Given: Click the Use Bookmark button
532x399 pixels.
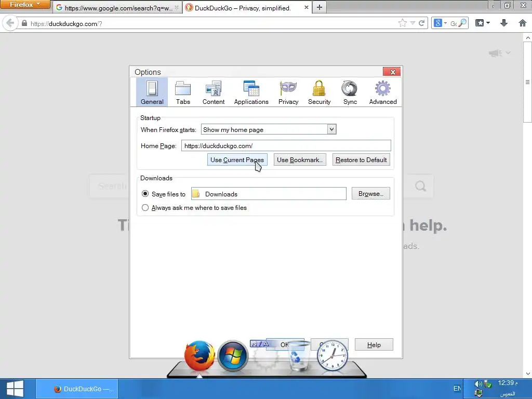Looking at the screenshot, I should point(300,160).
